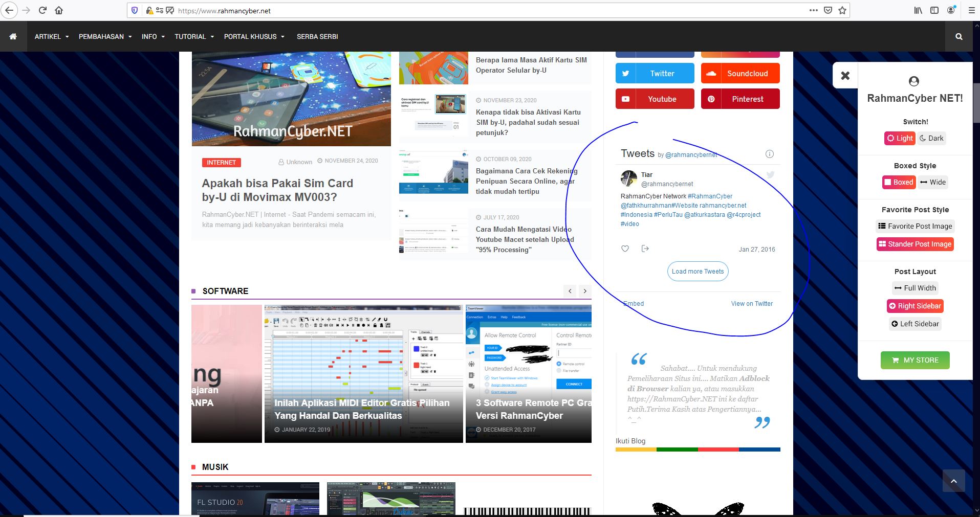Screen dimensions: 980x517
Task: Open article Berapa lama Masa Aktif Kartu SIM
Action: click(531, 65)
